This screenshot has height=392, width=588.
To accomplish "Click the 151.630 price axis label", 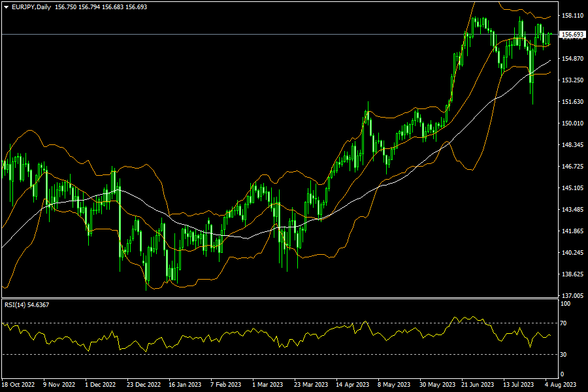I will [x=572, y=102].
